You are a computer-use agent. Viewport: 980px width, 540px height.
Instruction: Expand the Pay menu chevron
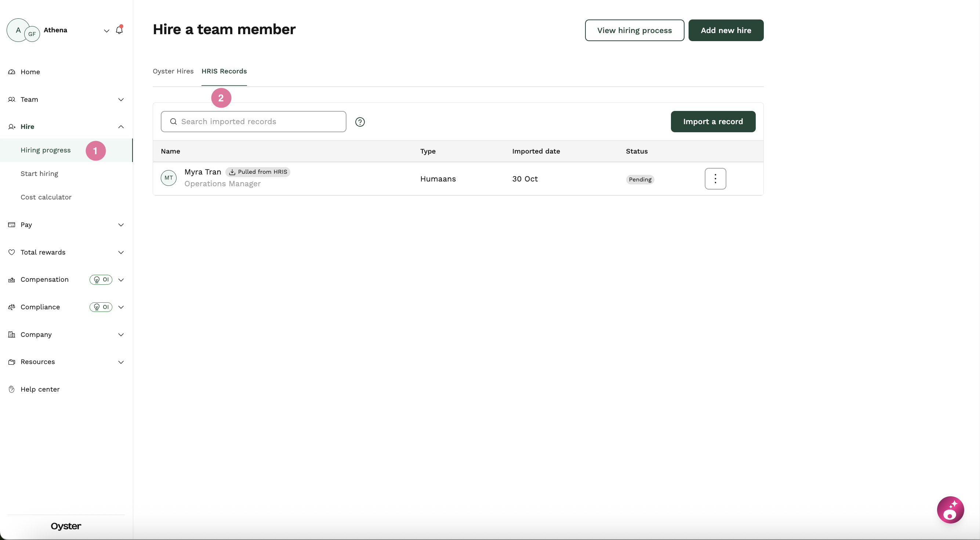(121, 225)
